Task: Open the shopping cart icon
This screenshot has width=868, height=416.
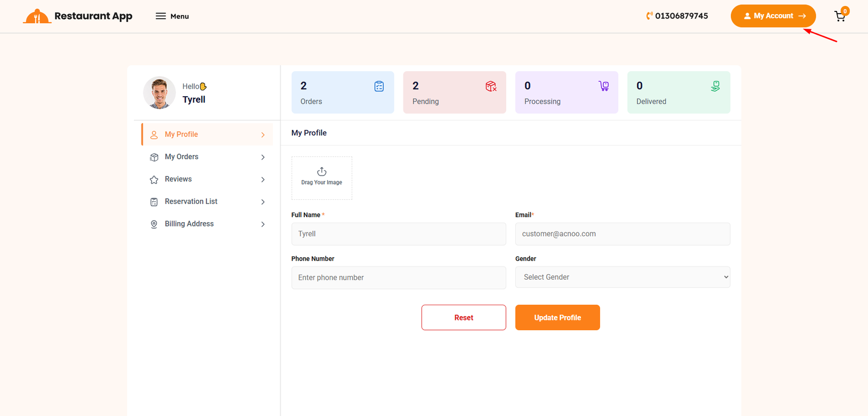Action: 840,16
